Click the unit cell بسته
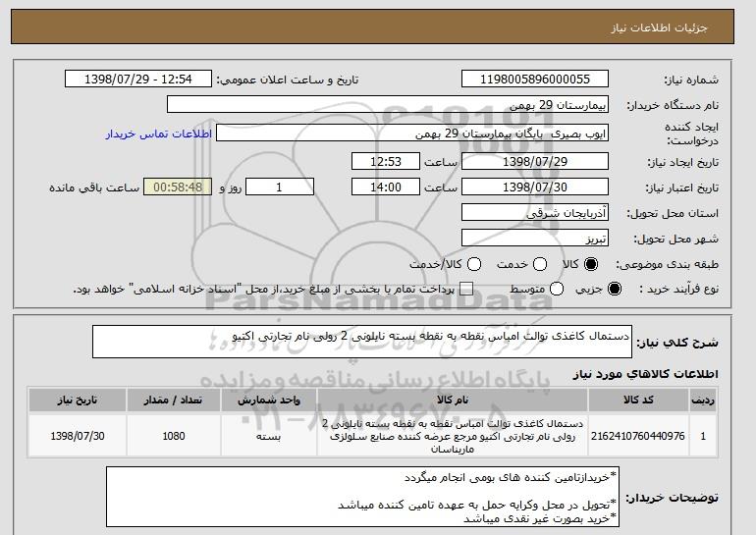The width and height of the screenshot is (756, 535). click(269, 436)
